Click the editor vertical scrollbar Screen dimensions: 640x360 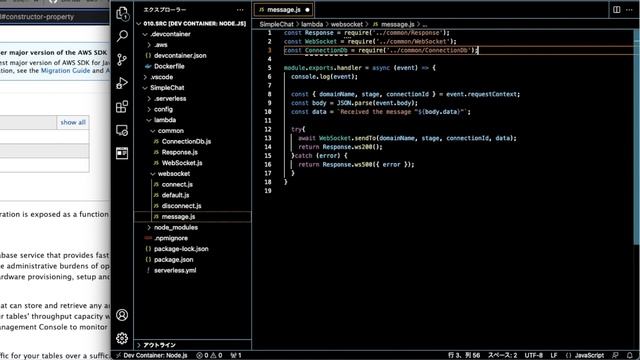coord(636,137)
